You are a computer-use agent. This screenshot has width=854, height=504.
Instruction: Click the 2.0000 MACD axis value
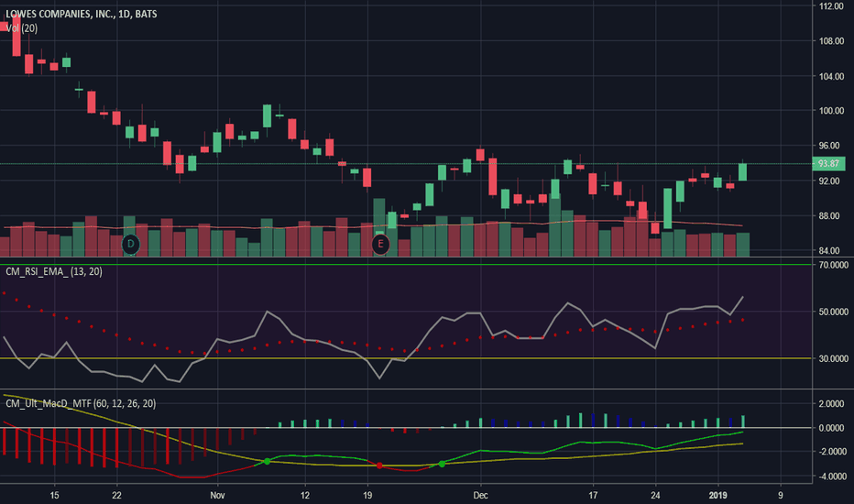click(x=832, y=404)
